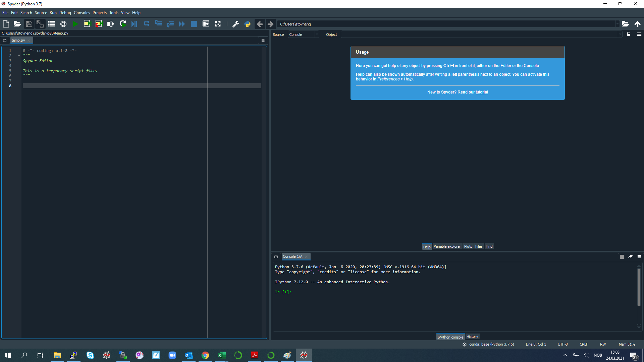Open file using folder toolbar icon
Viewport: 644px width, 362px height.
click(x=17, y=24)
